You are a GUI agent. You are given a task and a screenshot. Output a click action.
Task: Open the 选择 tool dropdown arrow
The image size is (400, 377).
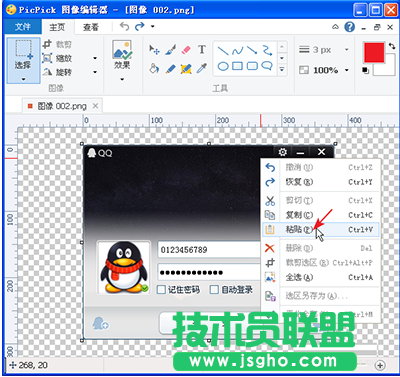tap(23, 79)
